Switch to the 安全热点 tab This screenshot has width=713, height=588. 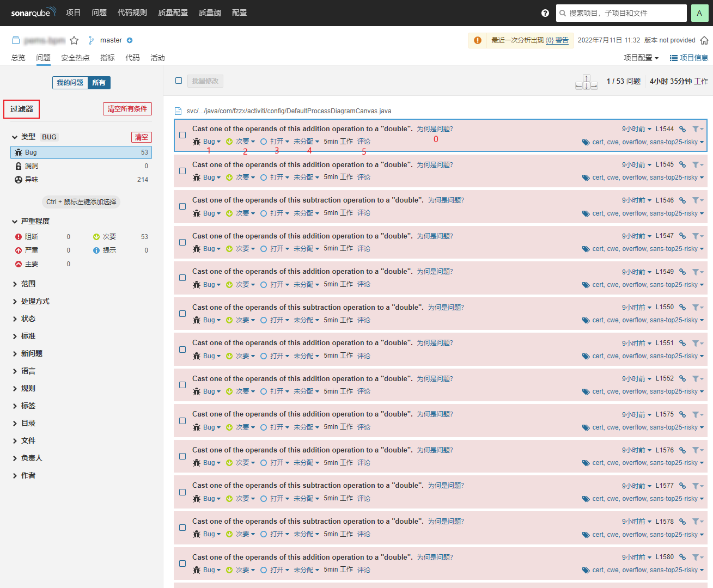[x=75, y=58]
